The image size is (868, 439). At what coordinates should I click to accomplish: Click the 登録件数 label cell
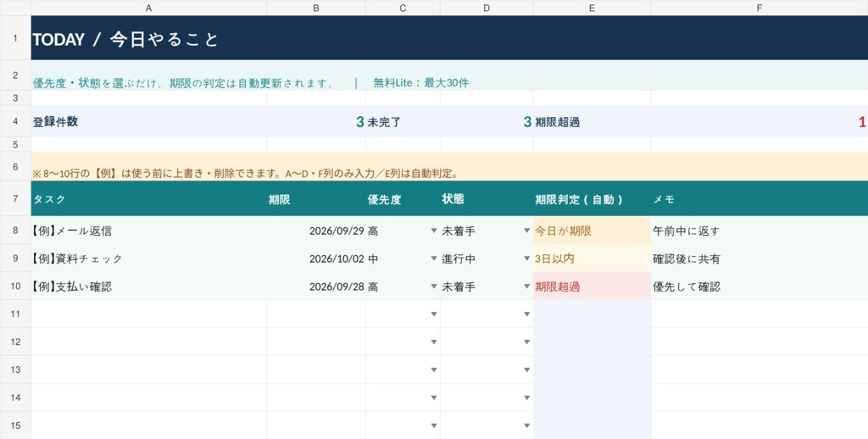click(x=149, y=121)
